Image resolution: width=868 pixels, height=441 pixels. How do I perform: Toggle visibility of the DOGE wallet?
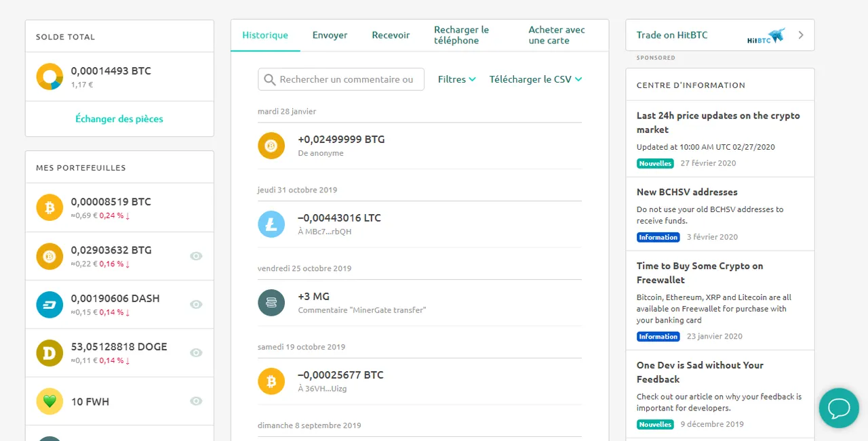click(x=196, y=353)
